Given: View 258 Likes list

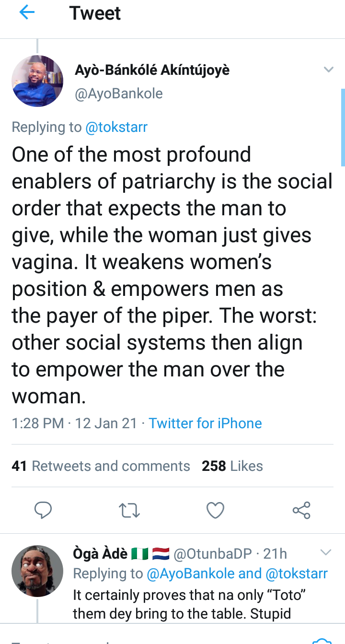Looking at the screenshot, I should 232,466.
